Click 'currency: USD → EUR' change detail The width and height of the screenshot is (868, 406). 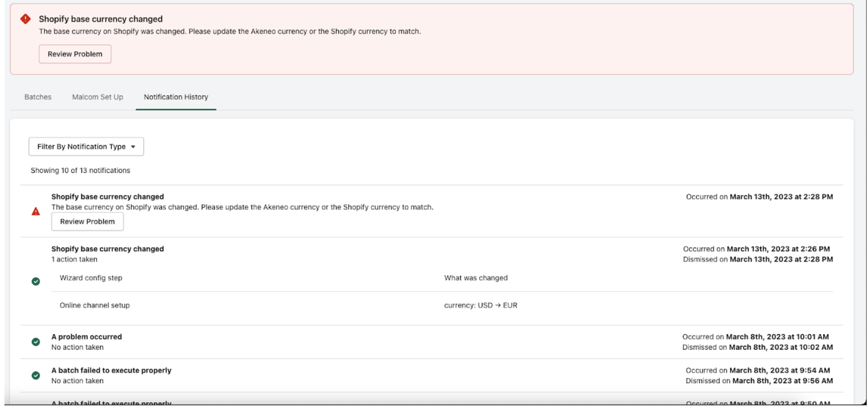[480, 305]
